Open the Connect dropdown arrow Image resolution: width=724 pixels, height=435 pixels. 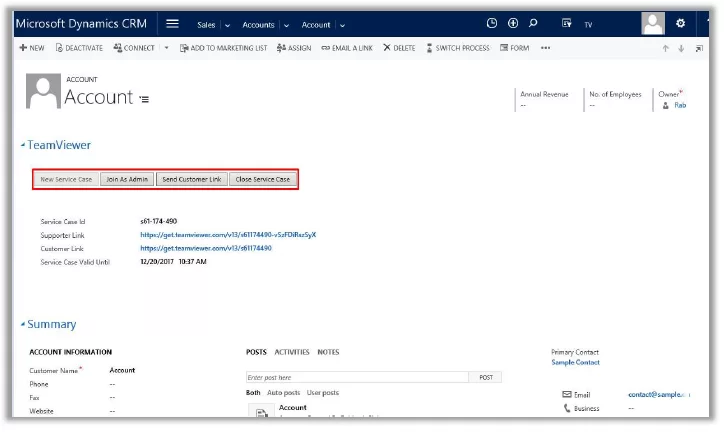click(167, 48)
